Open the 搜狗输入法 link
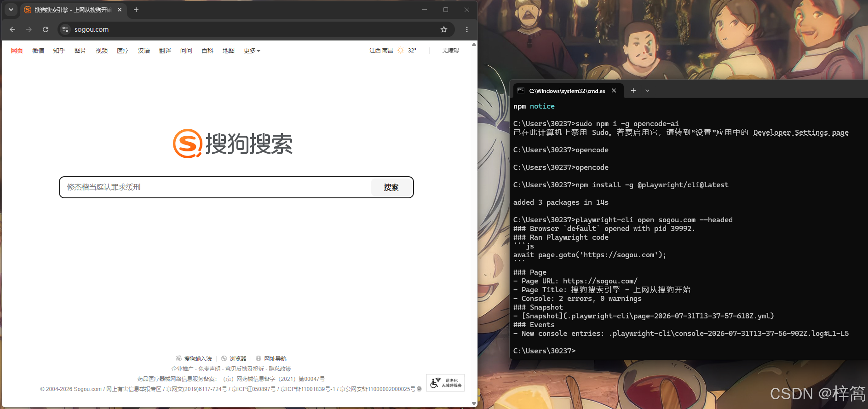 (194, 359)
